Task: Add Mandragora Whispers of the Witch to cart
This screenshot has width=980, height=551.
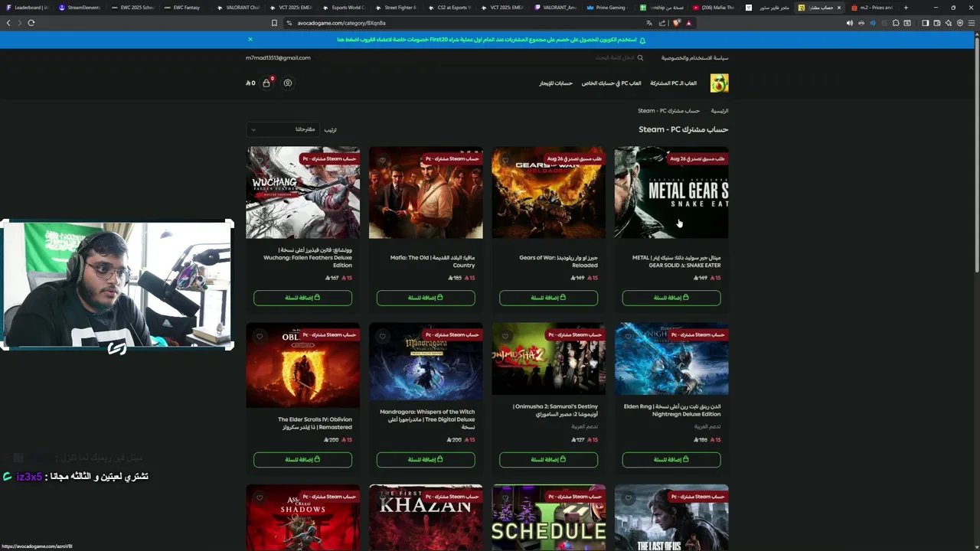Action: (426, 459)
